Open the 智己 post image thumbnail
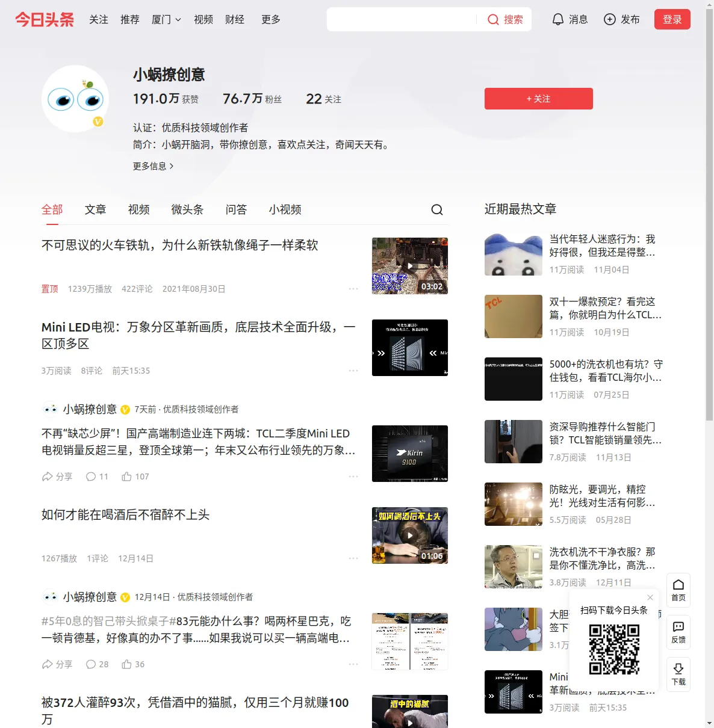Viewport: 714px width, 728px height. (x=410, y=641)
